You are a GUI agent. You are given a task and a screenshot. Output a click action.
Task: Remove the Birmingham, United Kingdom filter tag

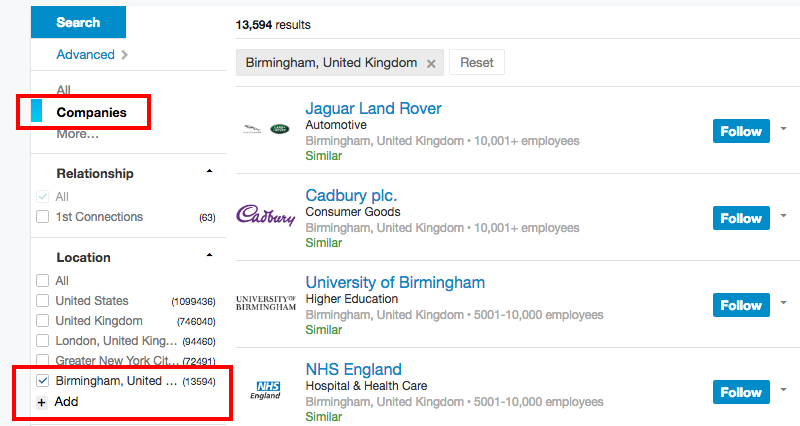point(431,63)
